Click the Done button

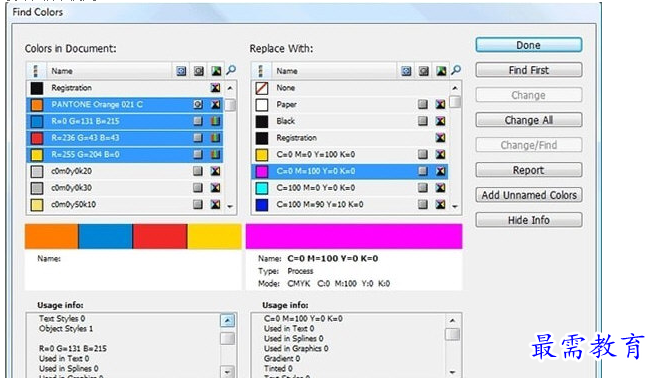tap(529, 45)
